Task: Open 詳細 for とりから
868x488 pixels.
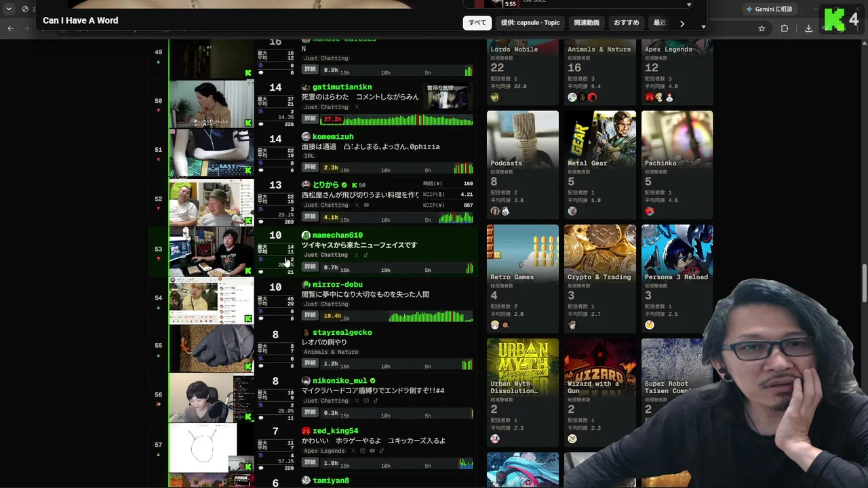Action: [310, 217]
